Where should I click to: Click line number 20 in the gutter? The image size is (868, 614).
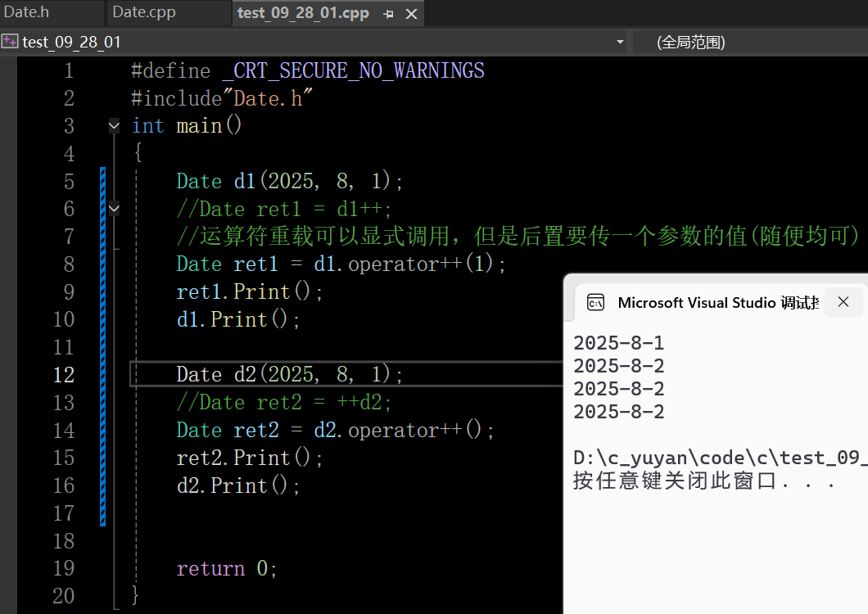pyautogui.click(x=64, y=596)
